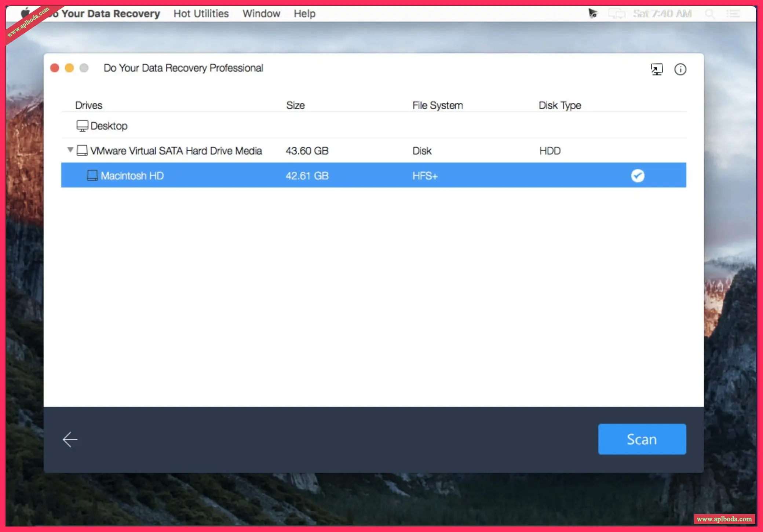Minimize the window with the yellow button

69,68
